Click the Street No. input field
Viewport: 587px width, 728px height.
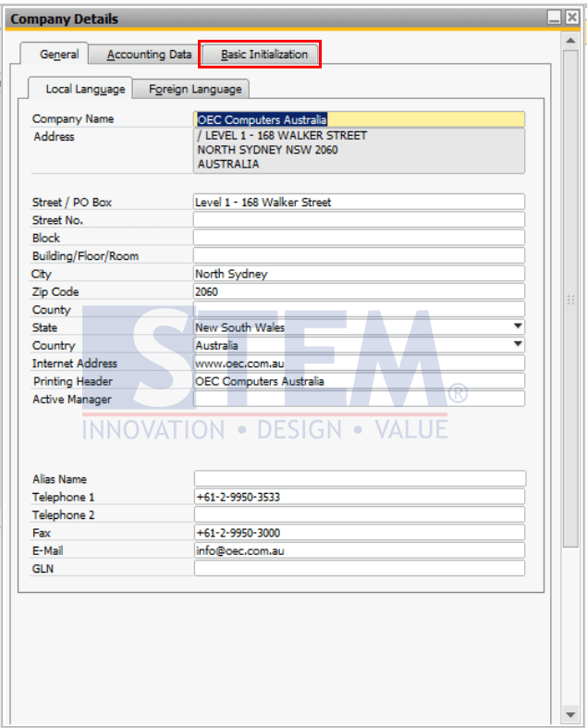pyautogui.click(x=360, y=219)
